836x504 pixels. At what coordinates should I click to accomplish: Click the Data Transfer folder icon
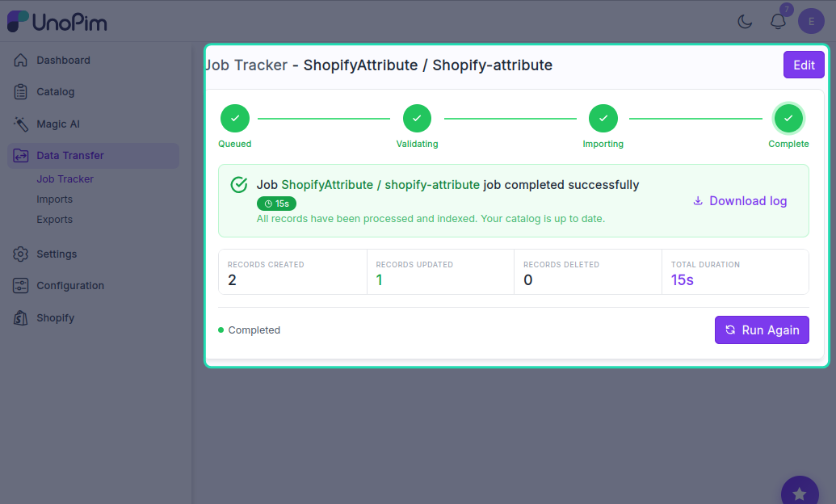(x=20, y=156)
